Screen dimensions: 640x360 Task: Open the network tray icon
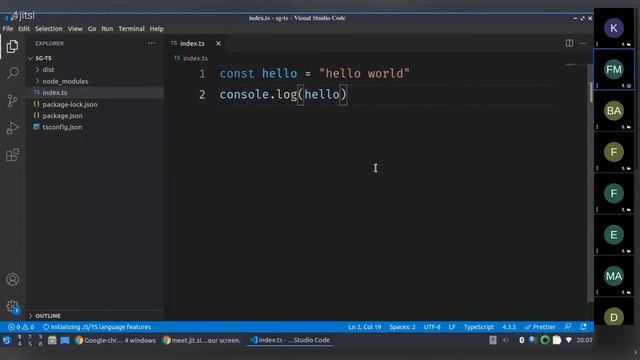[569, 340]
